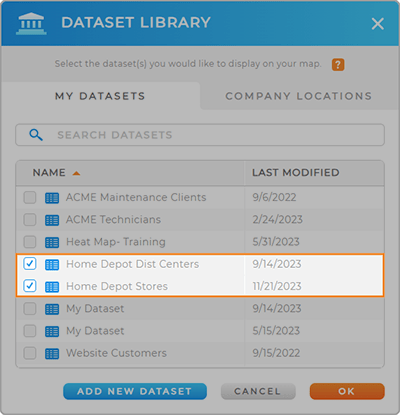Toggle the Name column sort arrow
400x415 pixels.
[76, 173]
